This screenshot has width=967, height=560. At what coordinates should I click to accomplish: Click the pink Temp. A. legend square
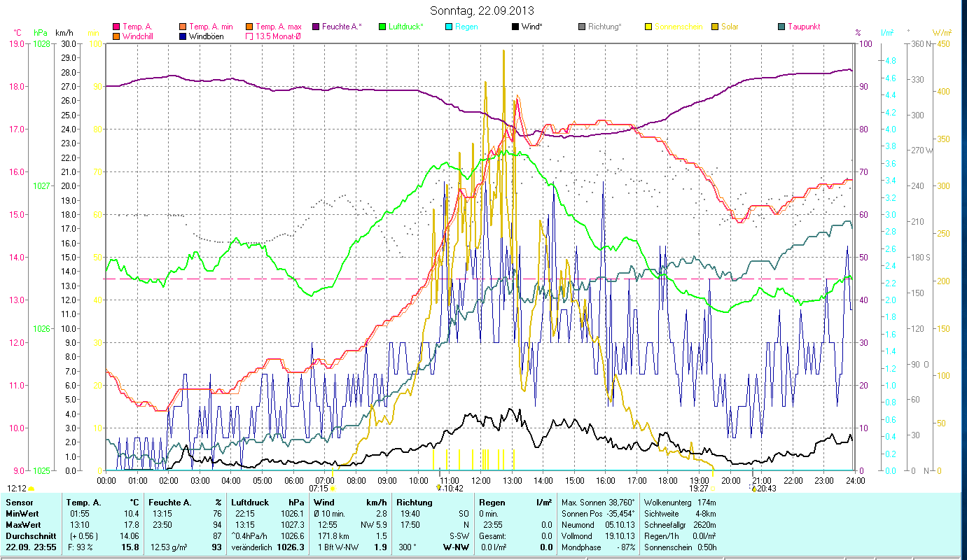pyautogui.click(x=116, y=27)
